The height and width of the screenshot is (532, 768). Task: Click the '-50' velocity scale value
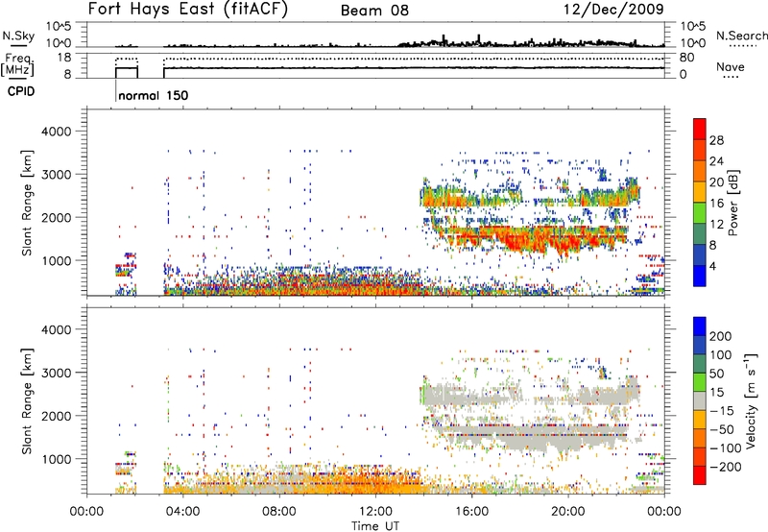722,429
